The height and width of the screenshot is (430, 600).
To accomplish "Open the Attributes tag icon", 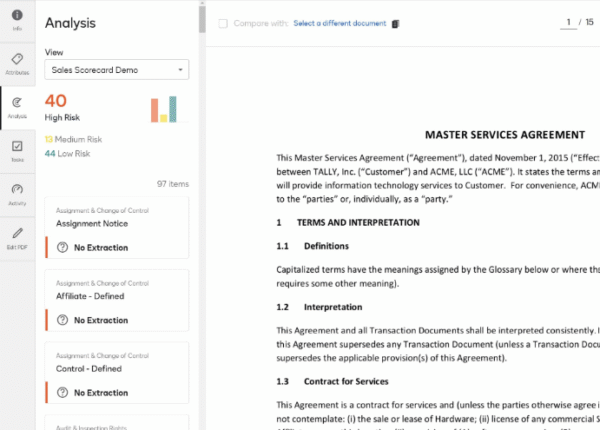I will pos(17,65).
